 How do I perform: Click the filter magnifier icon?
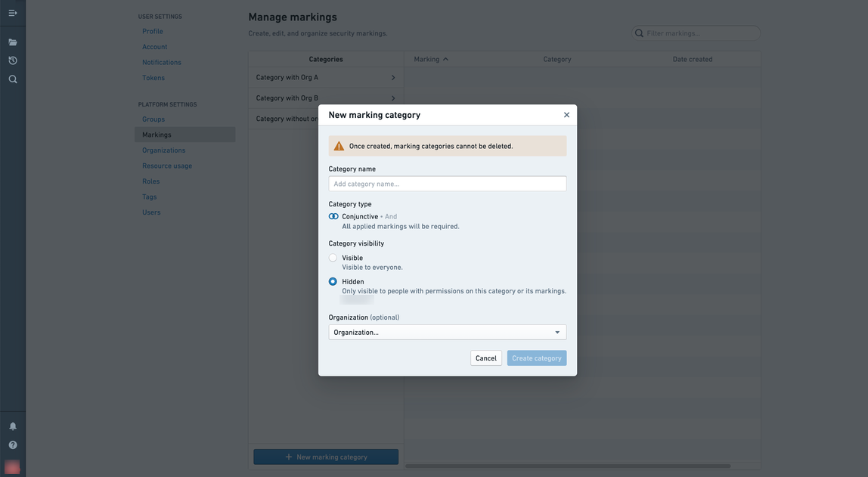coord(640,33)
